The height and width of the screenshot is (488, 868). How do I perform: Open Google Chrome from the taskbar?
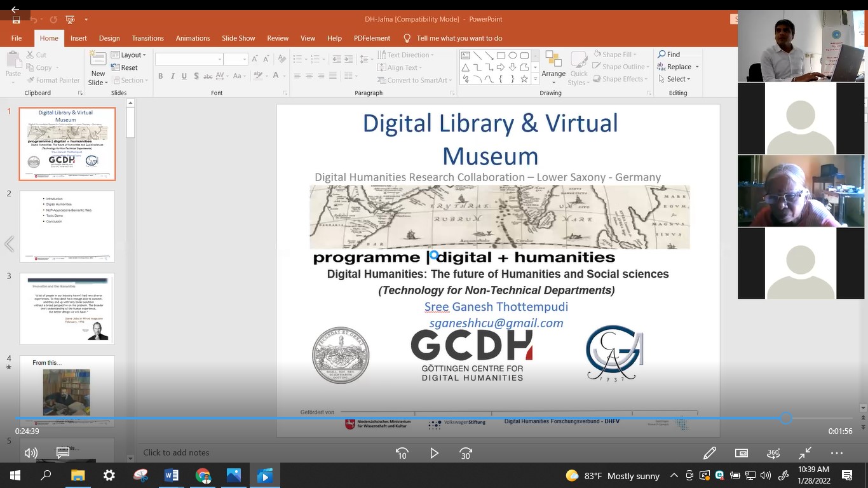tap(203, 475)
